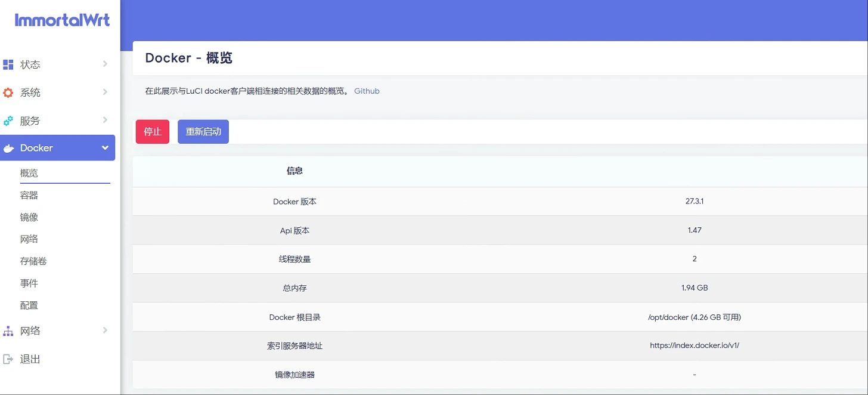Click the 网络 sitemap icon in sidebar
The width and height of the screenshot is (868, 395).
(x=8, y=331)
